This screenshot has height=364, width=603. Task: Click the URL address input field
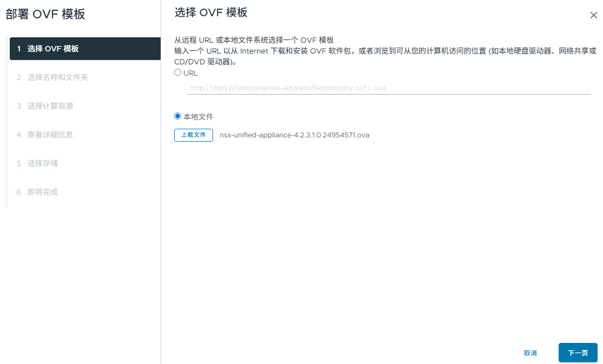[x=389, y=88]
